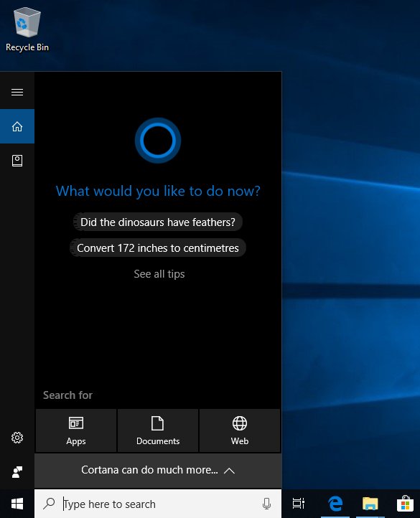Open Microsoft Store from taskbar
The image size is (420, 518).
click(x=405, y=504)
